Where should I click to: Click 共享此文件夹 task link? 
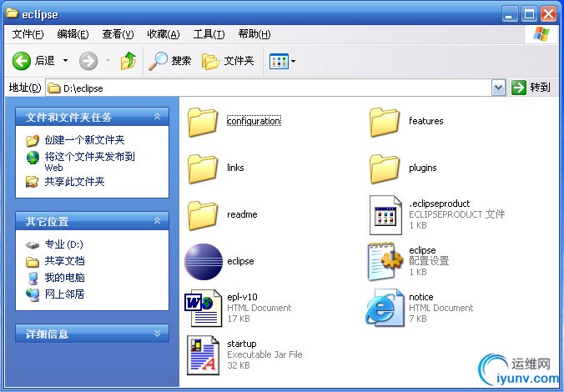(x=74, y=182)
